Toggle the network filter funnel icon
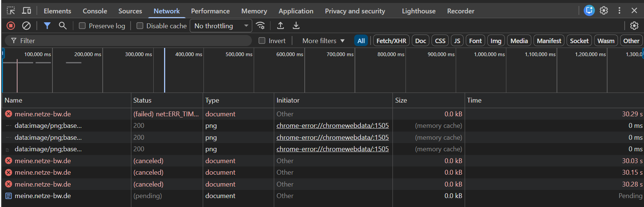The height and width of the screenshot is (207, 644). pos(47,26)
